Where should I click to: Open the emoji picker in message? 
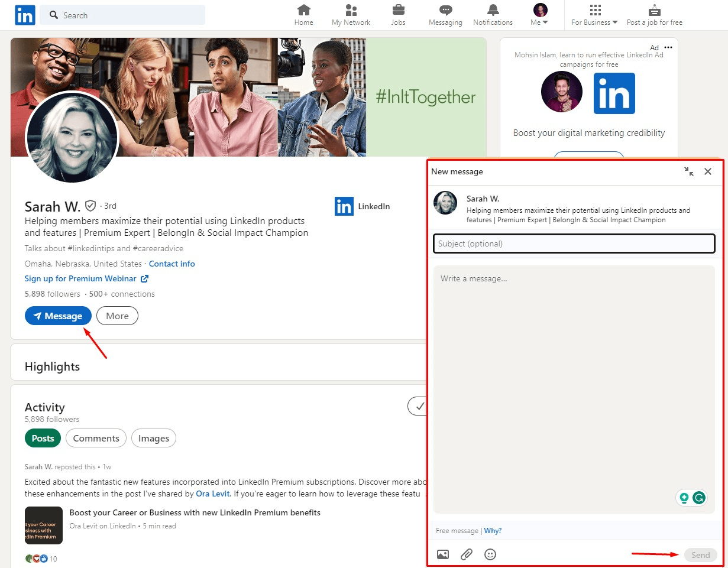coord(490,554)
